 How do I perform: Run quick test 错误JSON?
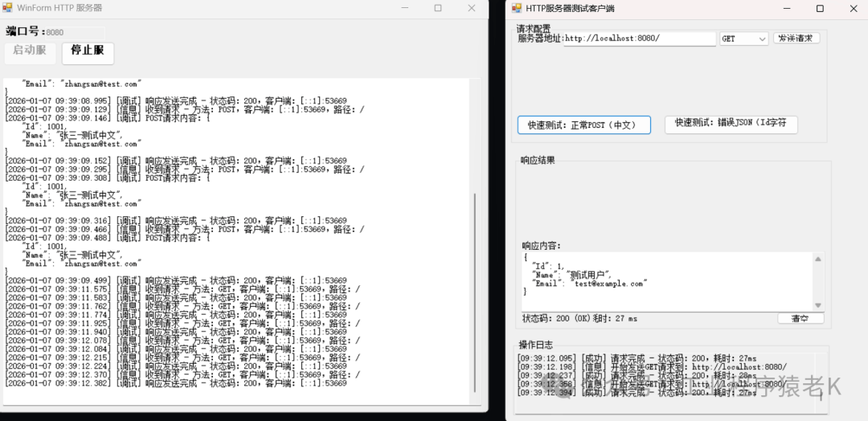point(731,125)
